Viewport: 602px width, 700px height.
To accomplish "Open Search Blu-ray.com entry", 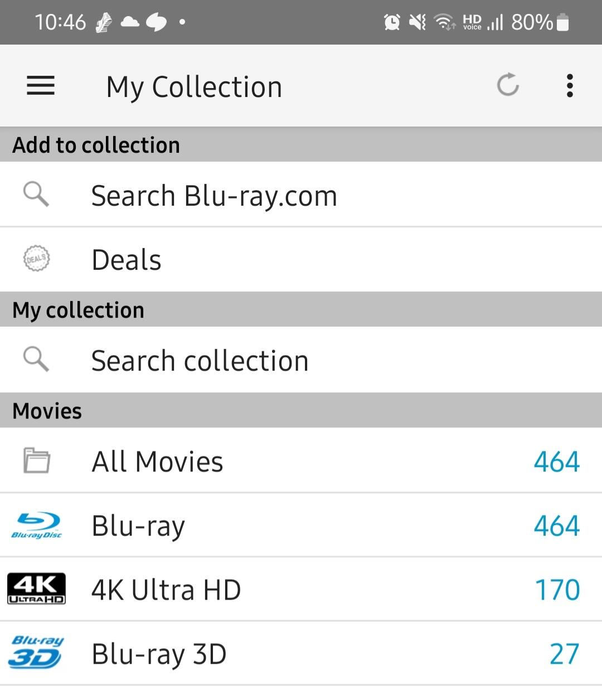I will [301, 195].
